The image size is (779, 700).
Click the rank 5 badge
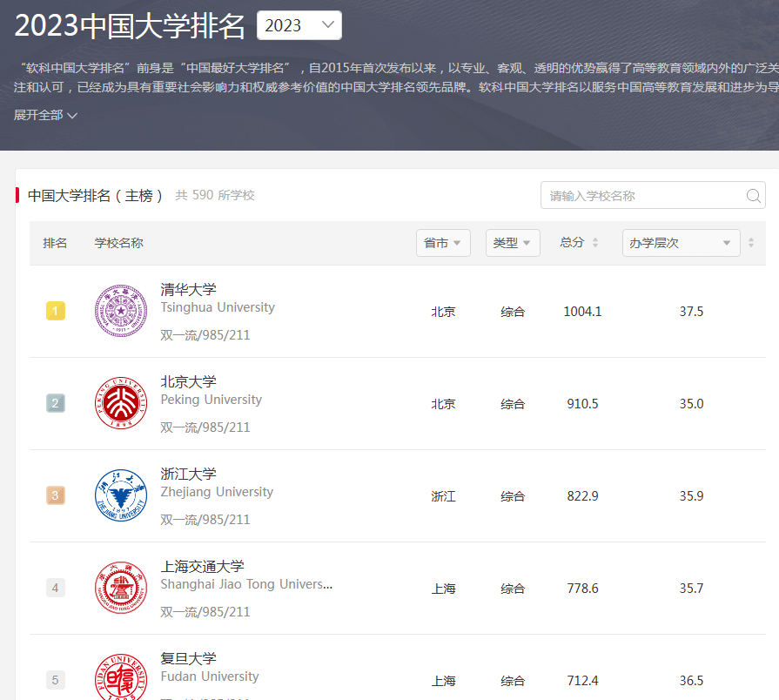point(56,680)
